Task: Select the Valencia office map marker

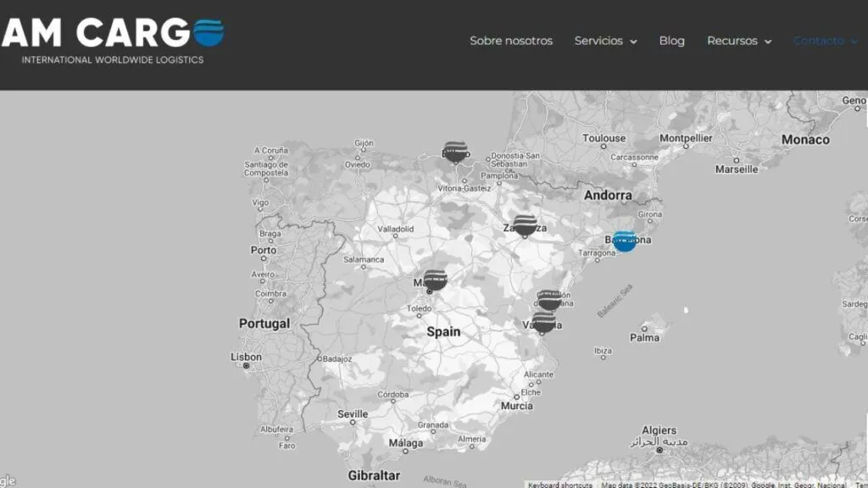Action: point(543,322)
